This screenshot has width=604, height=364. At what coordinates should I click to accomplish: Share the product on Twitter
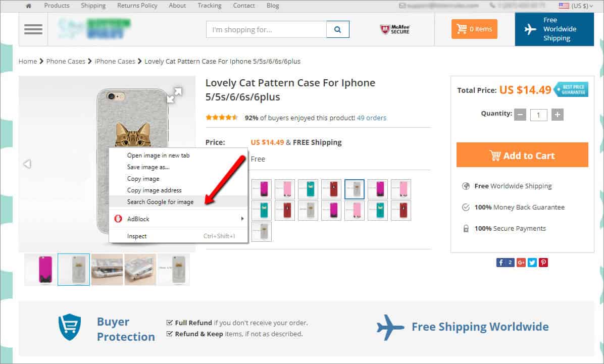click(532, 262)
